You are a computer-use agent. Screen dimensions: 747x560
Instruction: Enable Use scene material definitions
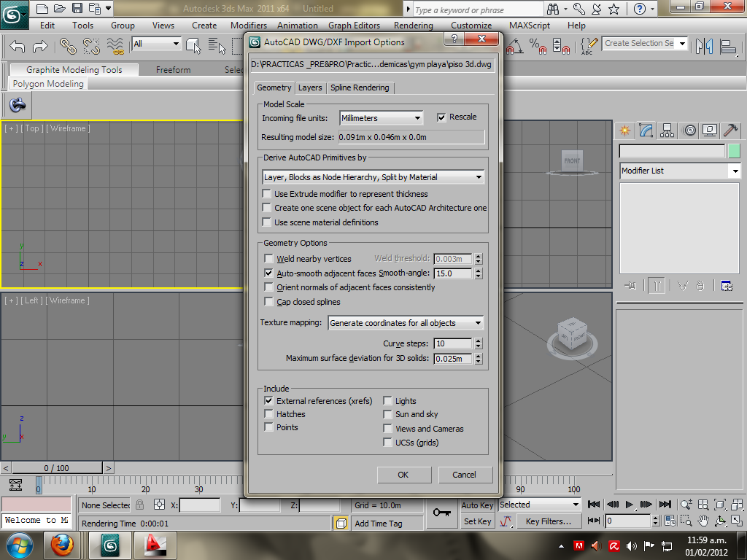click(x=267, y=222)
